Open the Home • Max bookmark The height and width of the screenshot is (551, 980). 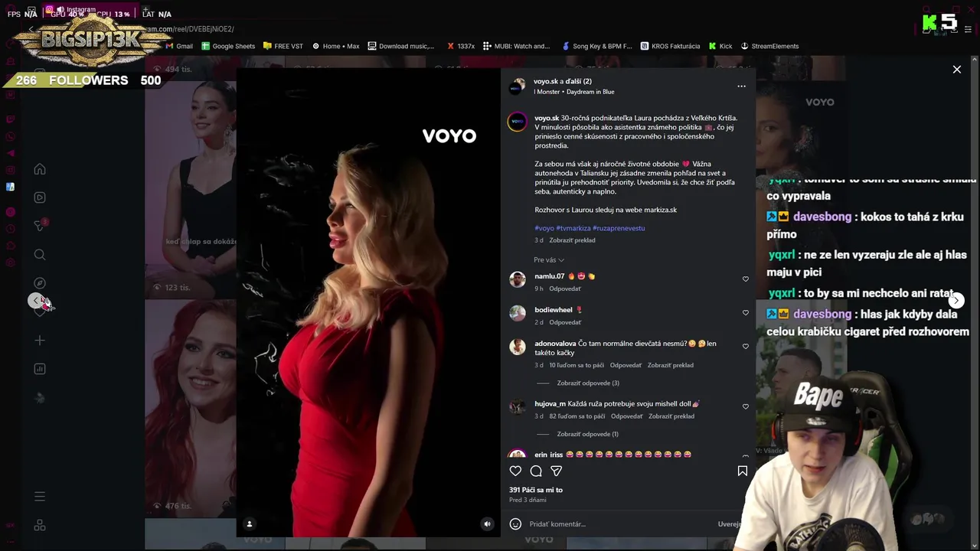335,46
